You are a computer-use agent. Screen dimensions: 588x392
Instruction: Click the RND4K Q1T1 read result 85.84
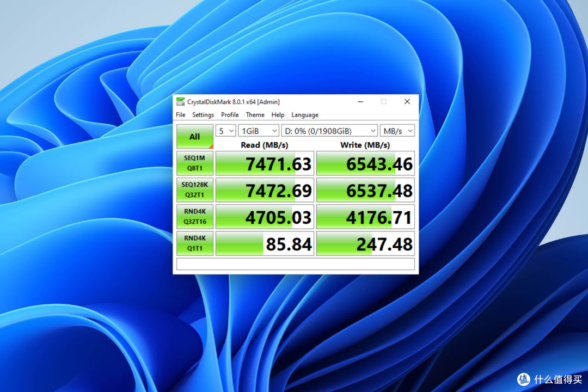click(x=265, y=243)
